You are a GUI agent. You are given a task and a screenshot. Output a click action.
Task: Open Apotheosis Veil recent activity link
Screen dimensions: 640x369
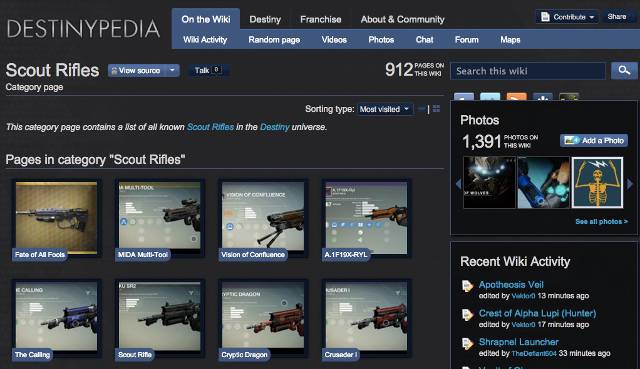click(x=511, y=285)
